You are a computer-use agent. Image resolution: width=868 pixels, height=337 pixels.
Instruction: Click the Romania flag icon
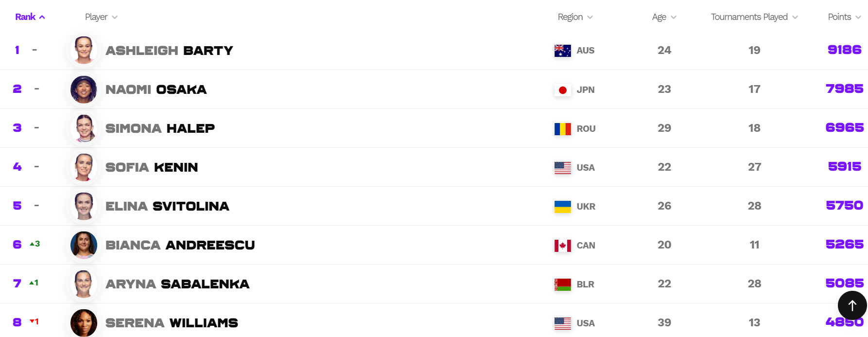[x=562, y=129]
